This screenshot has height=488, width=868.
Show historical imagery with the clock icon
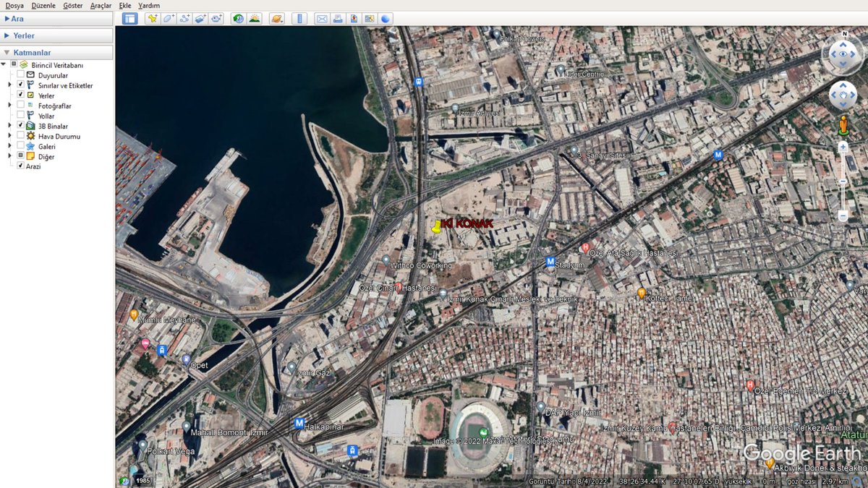pyautogui.click(x=238, y=18)
